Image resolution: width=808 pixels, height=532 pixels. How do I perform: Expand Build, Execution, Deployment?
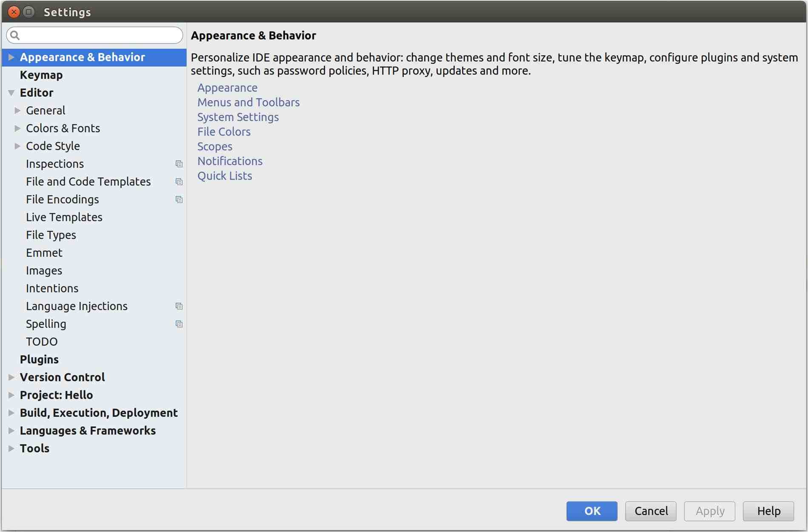tap(11, 413)
